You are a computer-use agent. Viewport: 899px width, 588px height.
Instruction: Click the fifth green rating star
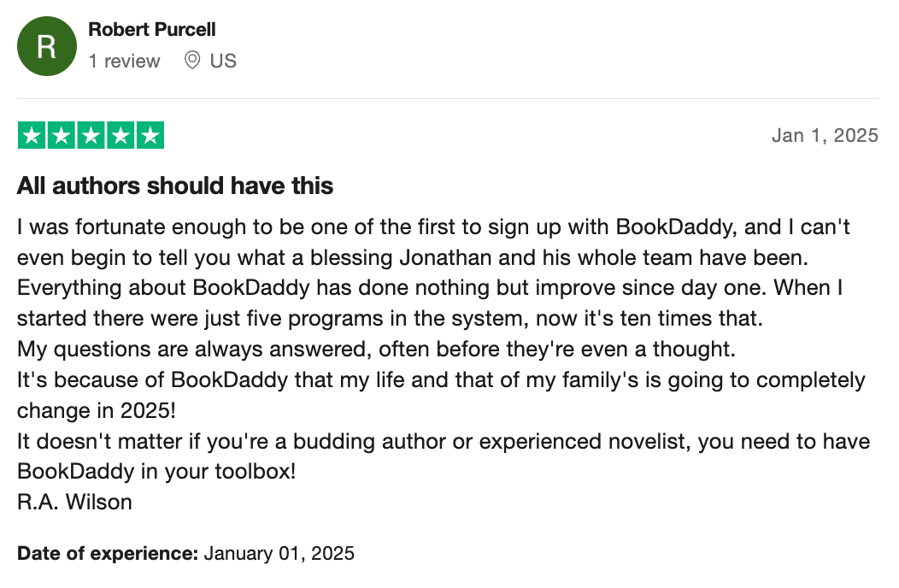[x=150, y=136]
